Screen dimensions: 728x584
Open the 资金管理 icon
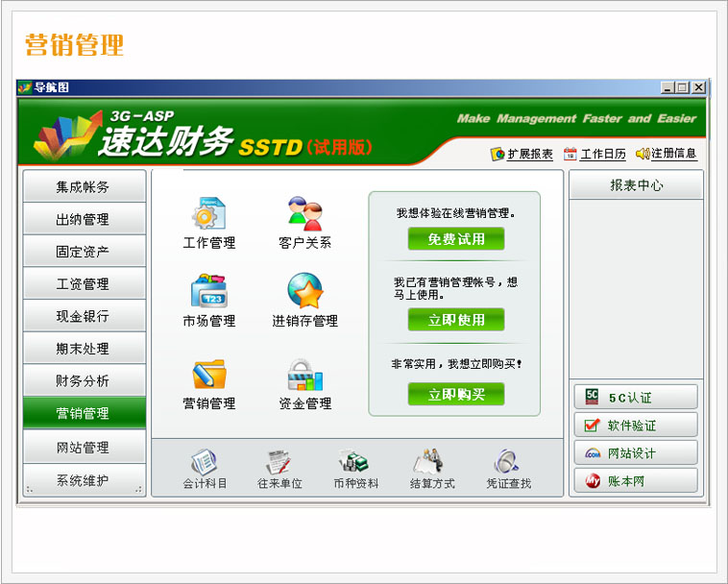(305, 375)
